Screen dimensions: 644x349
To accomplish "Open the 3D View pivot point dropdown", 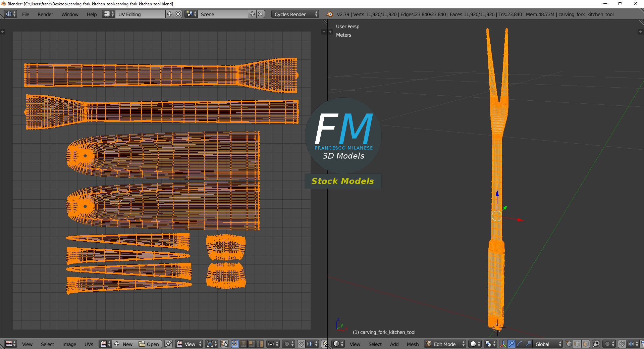I will [x=490, y=344].
